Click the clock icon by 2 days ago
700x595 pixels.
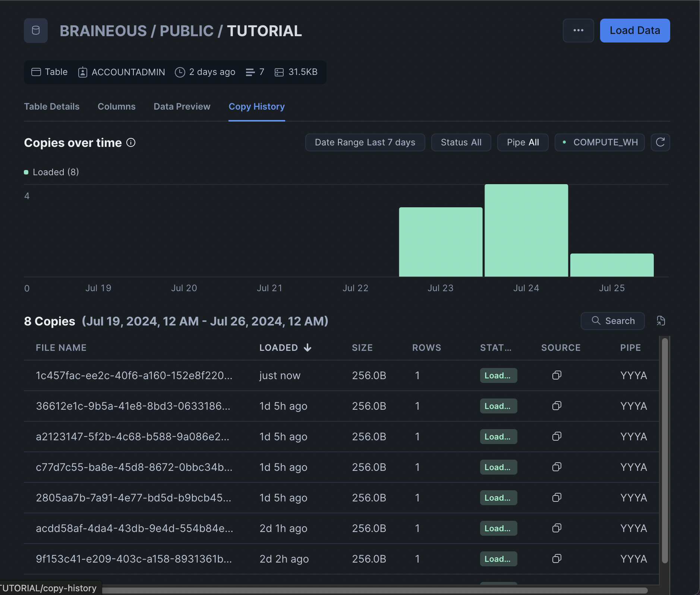pos(180,72)
